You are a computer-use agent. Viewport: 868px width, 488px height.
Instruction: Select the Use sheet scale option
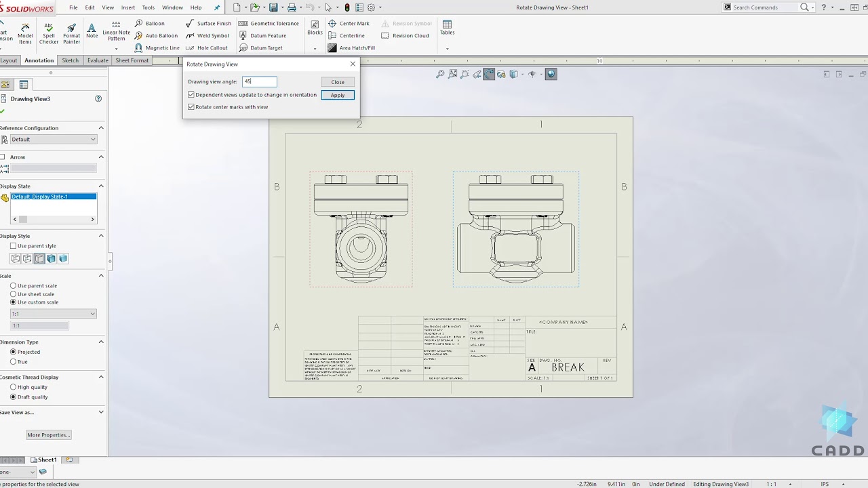(x=14, y=294)
